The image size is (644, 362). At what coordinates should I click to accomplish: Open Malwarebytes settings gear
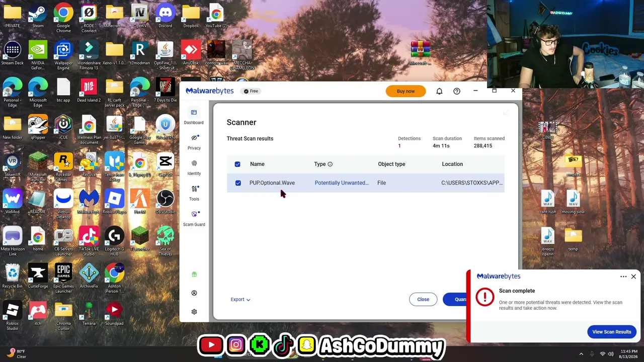pos(194,312)
